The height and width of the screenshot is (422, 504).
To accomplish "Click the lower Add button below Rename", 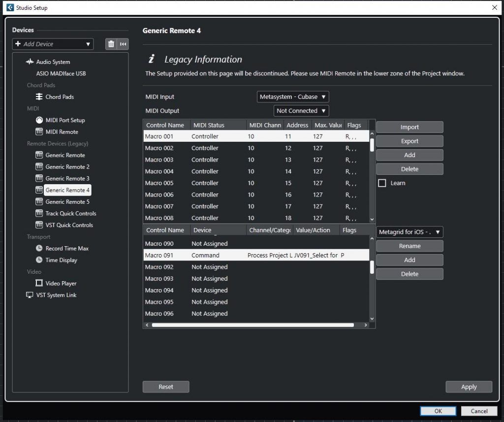I will (409, 260).
